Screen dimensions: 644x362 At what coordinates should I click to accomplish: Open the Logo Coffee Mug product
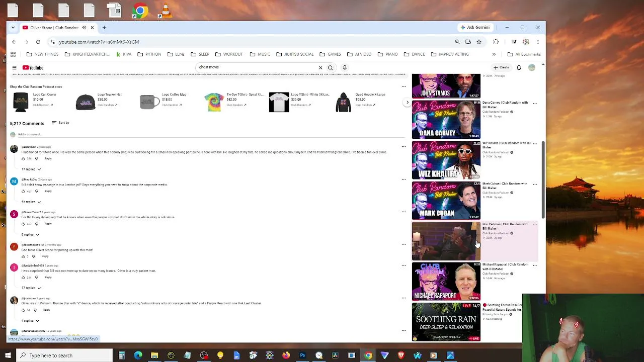164,102
